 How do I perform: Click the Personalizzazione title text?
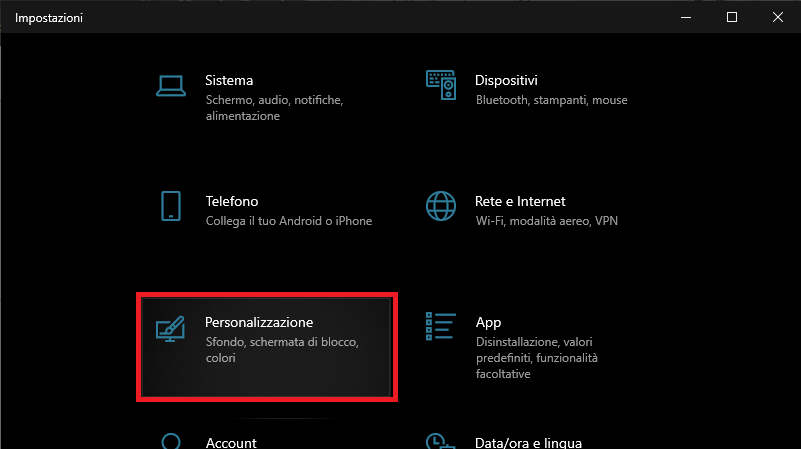259,322
